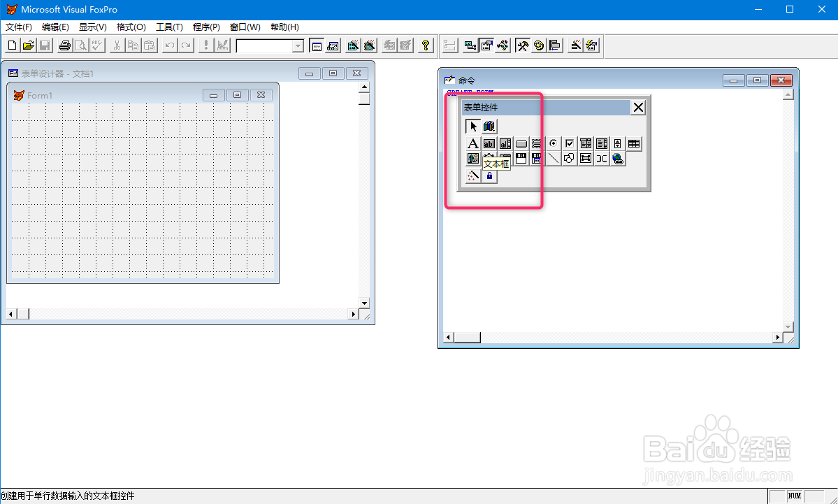The width and height of the screenshot is (838, 504).
Task: Click the Print icon in toolbar
Action: pos(65,46)
